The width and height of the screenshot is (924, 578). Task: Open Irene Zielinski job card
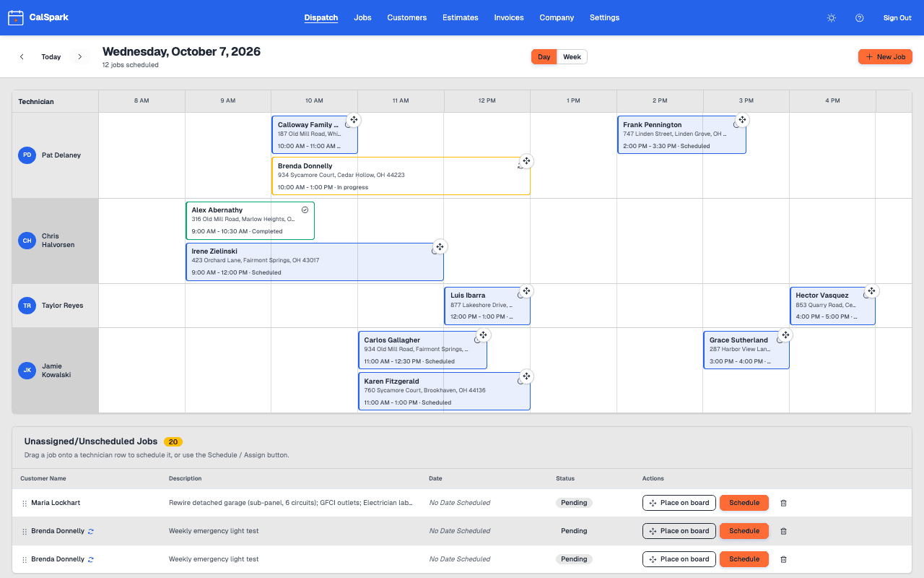[x=314, y=262]
